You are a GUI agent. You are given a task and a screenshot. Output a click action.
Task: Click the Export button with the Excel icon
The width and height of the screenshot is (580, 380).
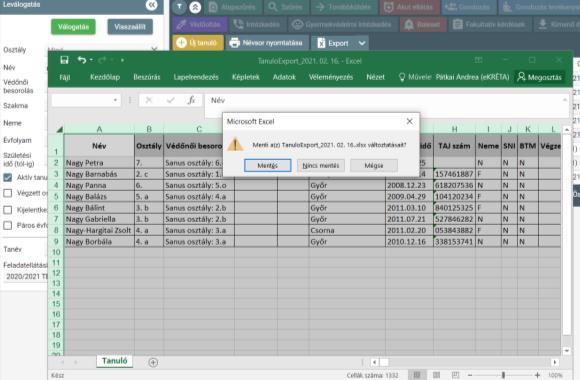tap(333, 43)
